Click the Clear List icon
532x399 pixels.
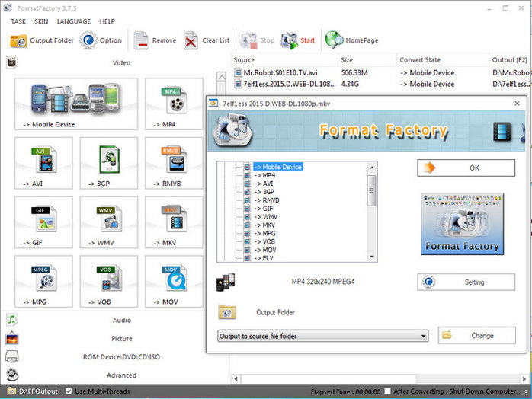coord(191,40)
